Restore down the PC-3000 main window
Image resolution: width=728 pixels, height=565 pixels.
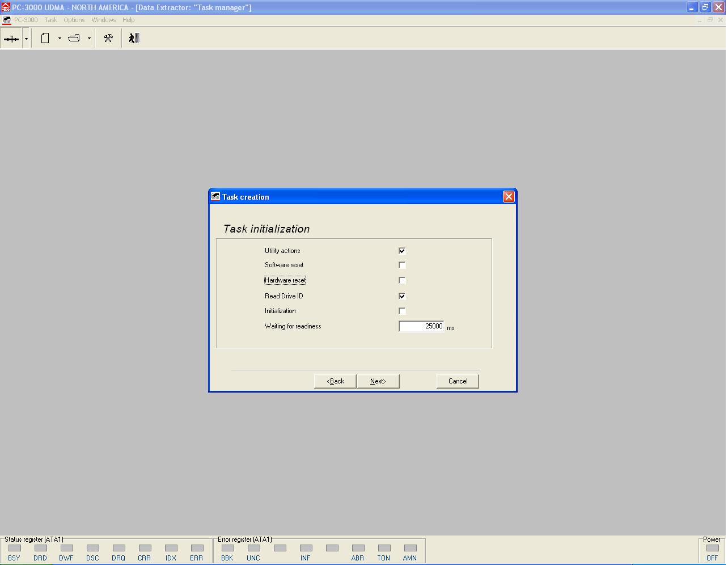[705, 7]
